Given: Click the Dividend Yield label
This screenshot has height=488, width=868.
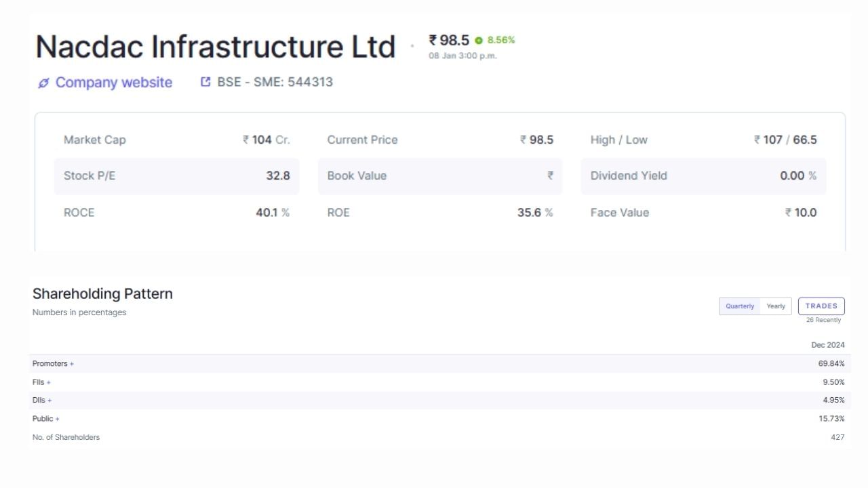Looking at the screenshot, I should click(629, 176).
